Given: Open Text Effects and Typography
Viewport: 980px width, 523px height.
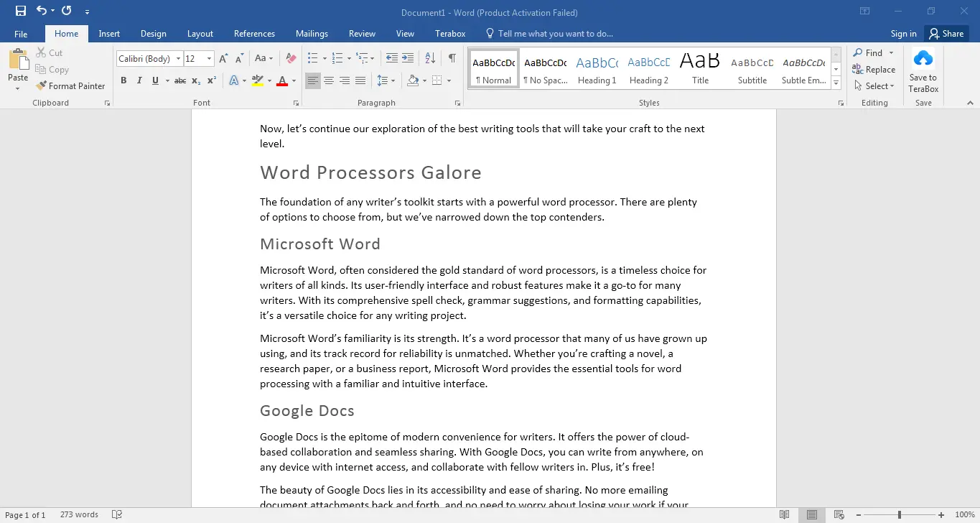Looking at the screenshot, I should click(x=234, y=80).
